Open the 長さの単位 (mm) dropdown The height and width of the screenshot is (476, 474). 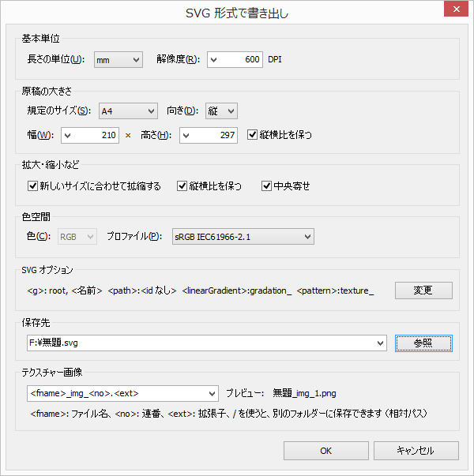coord(118,60)
